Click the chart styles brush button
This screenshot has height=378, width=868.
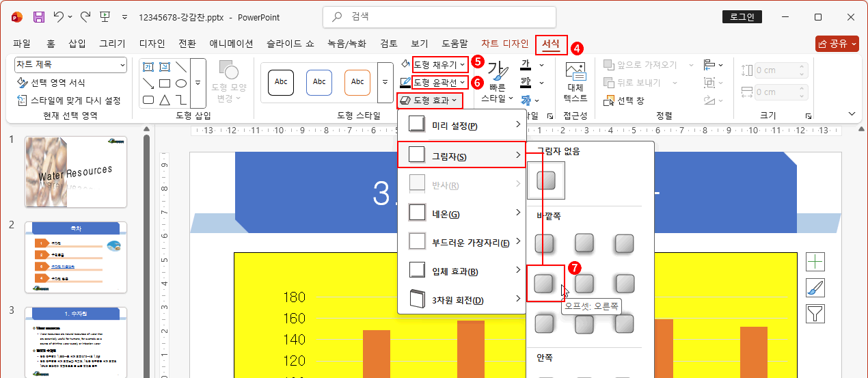tap(815, 287)
